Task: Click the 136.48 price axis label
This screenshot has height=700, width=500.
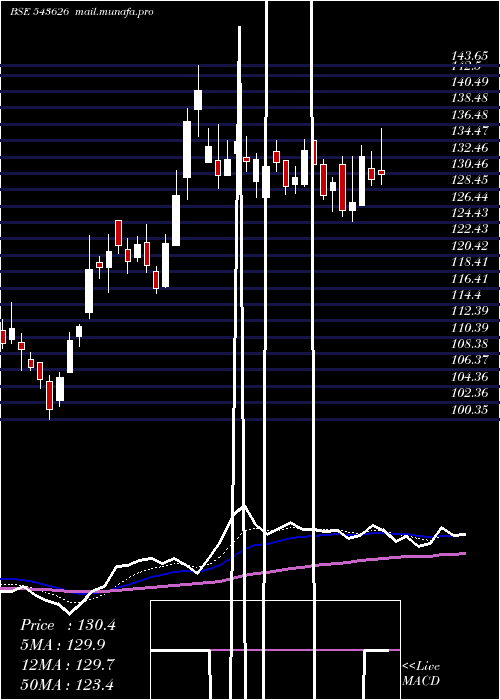Action: [470, 115]
